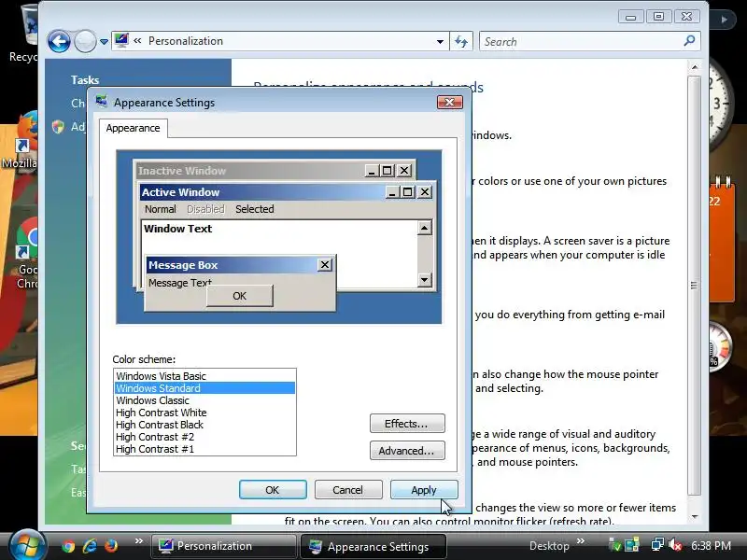Click the Inactive Window title in preview
The width and height of the screenshot is (747, 560).
pyautogui.click(x=182, y=171)
